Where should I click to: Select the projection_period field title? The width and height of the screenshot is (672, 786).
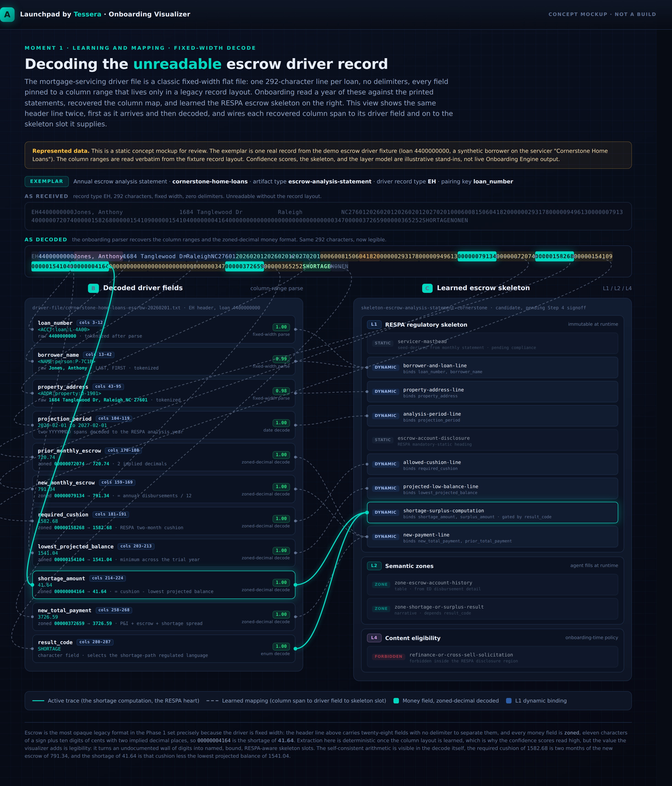point(65,419)
